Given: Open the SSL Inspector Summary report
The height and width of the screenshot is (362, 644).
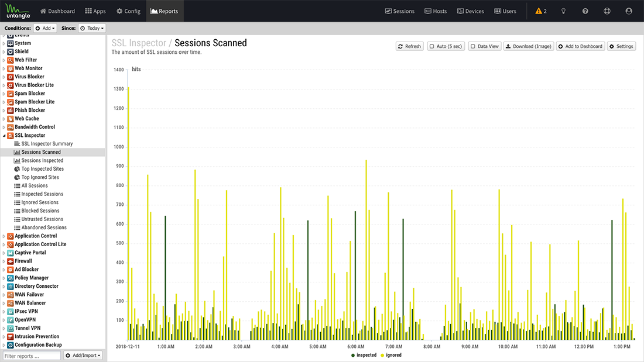Looking at the screenshot, I should (x=47, y=144).
